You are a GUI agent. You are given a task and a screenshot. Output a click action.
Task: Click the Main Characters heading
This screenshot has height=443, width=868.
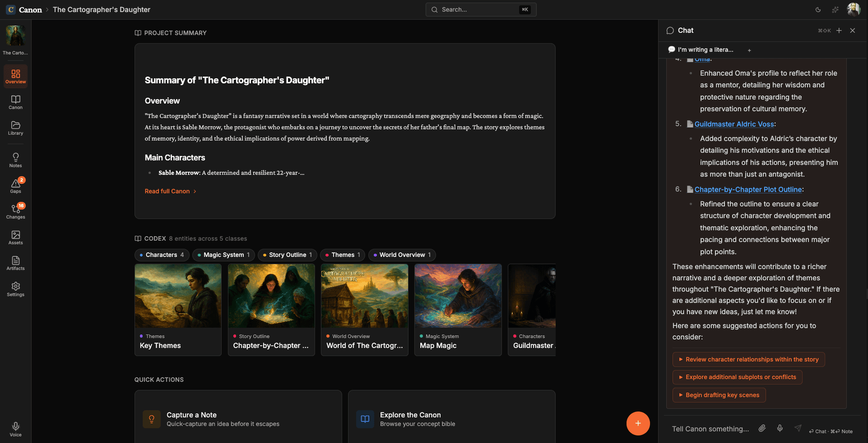tap(175, 158)
